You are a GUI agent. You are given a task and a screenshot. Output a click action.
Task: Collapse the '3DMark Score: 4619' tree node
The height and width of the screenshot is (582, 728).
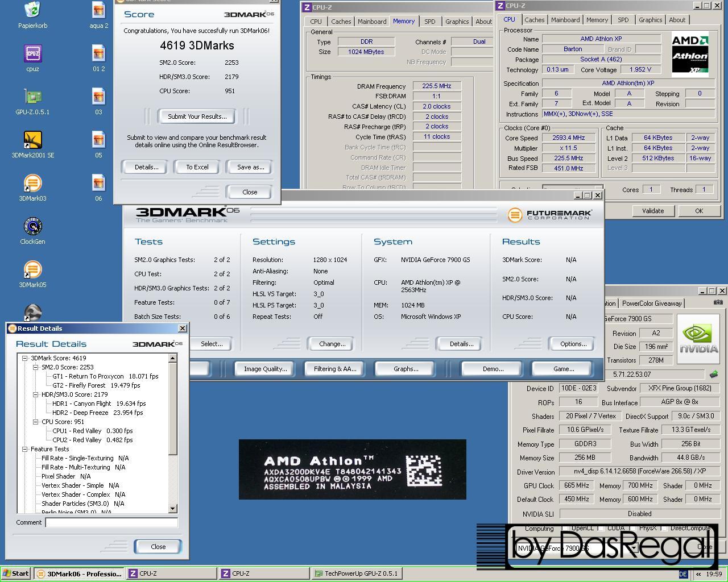pos(25,358)
